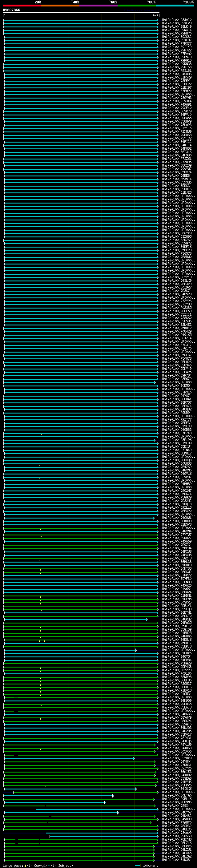
Task: Select the UniRef100_P50878 label
Action: [177, 358]
